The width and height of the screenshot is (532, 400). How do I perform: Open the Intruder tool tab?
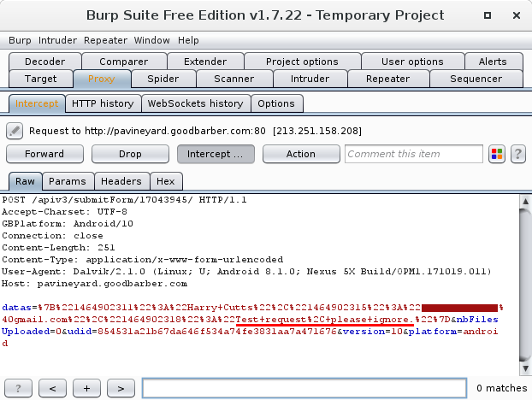pyautogui.click(x=310, y=79)
